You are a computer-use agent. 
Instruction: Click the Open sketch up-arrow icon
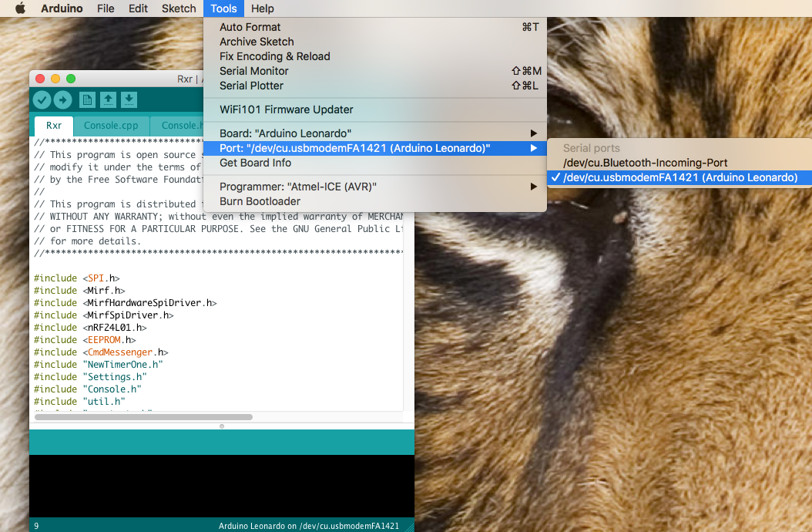[108, 99]
